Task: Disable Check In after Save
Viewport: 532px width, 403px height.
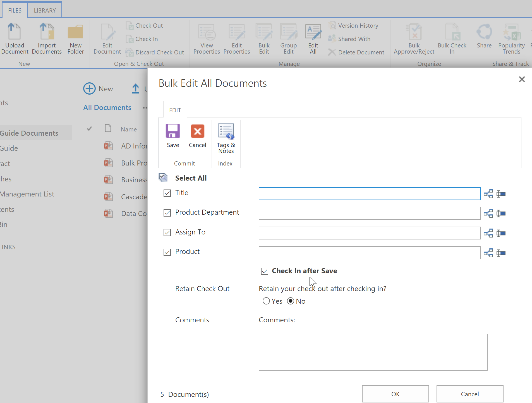Action: coord(265,271)
